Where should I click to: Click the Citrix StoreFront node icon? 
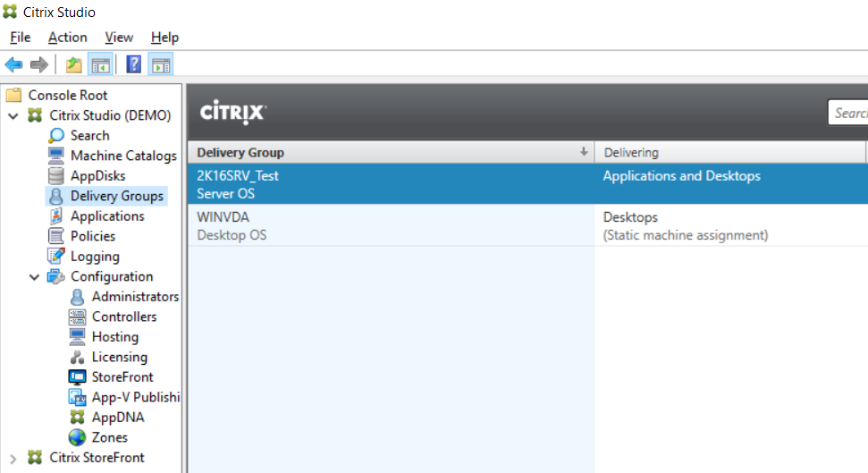click(36, 458)
